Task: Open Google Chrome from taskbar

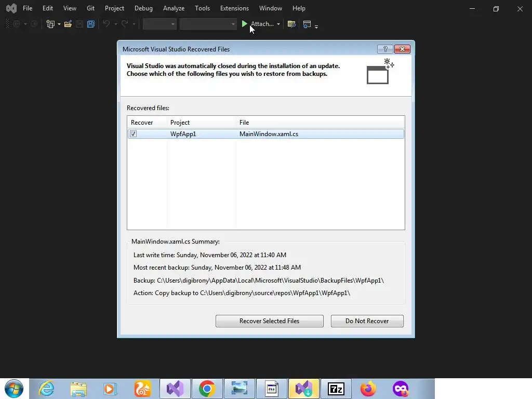Action: point(207,389)
